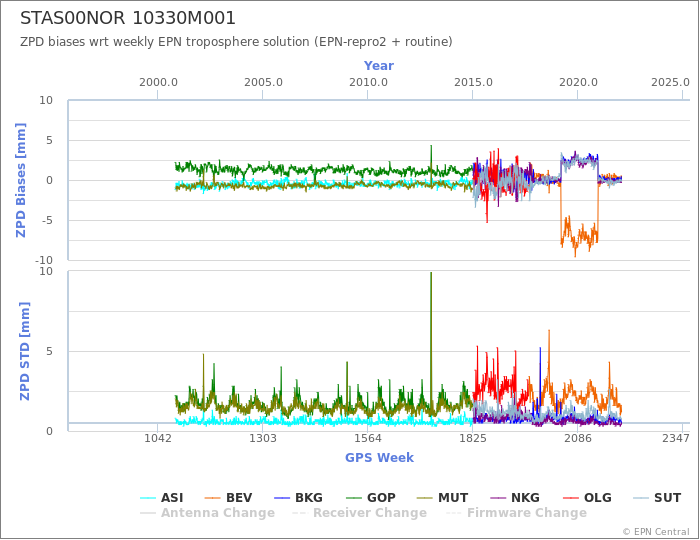The image size is (700, 540).
Task: Enable Firmware Change legend item
Action: (x=517, y=513)
